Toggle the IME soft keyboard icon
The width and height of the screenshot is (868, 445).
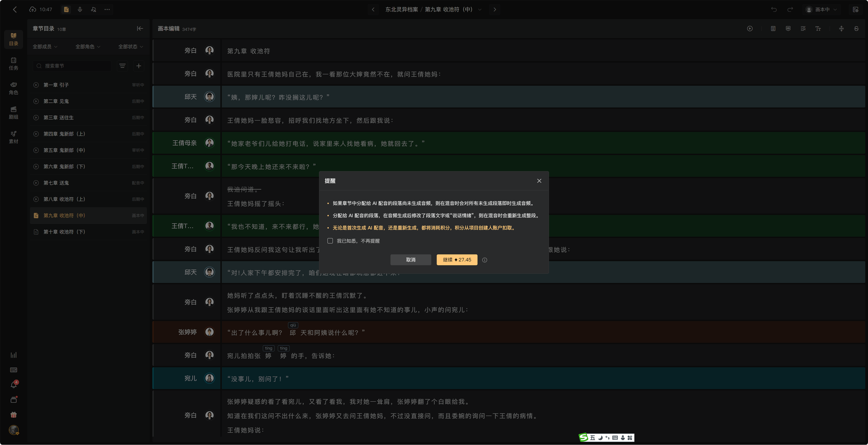coord(615,438)
